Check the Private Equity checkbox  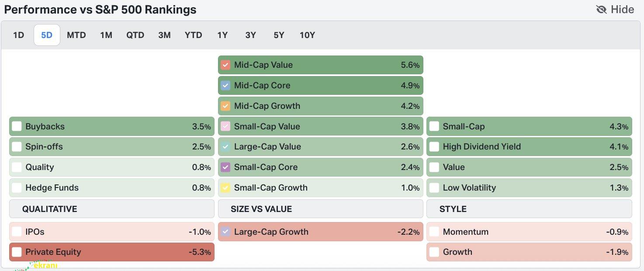(17, 252)
